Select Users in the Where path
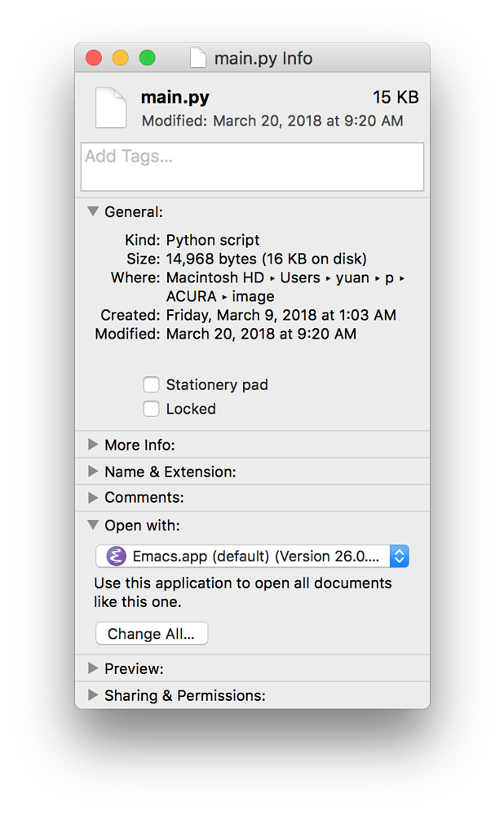The image size is (504, 816). (299, 277)
